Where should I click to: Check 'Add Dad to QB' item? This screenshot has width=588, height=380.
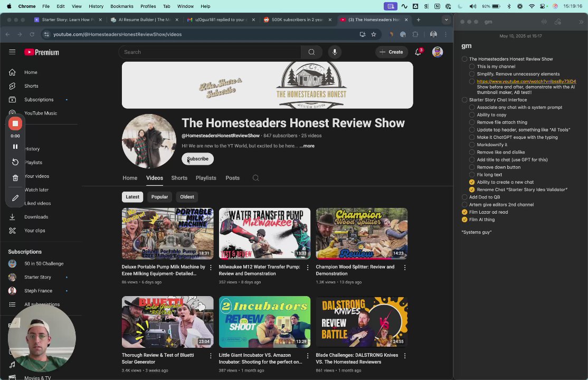coord(464,197)
